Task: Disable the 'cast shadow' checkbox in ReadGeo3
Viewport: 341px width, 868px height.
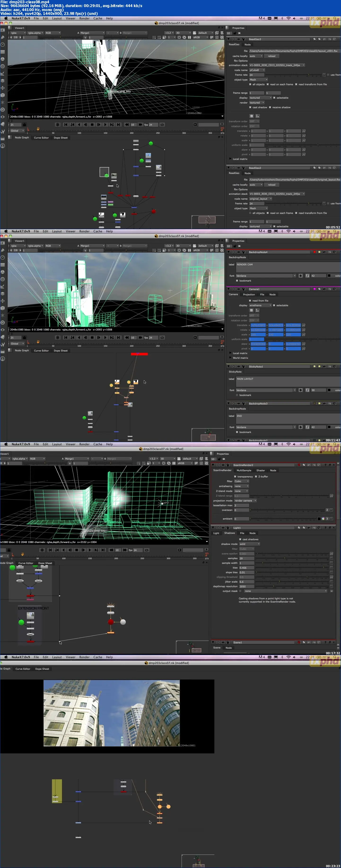Action: click(x=250, y=108)
